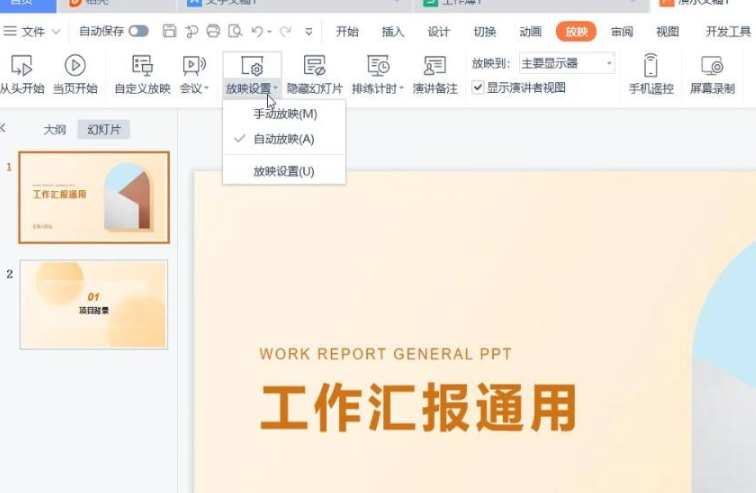Click the 屏幕录制 screen recording icon
Image resolution: width=756 pixels, height=493 pixels.
point(712,66)
